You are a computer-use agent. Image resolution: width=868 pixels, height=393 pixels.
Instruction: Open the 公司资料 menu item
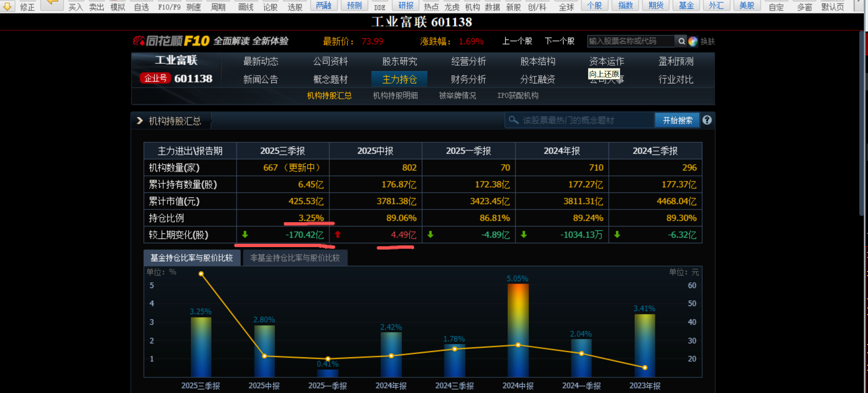[x=330, y=61]
